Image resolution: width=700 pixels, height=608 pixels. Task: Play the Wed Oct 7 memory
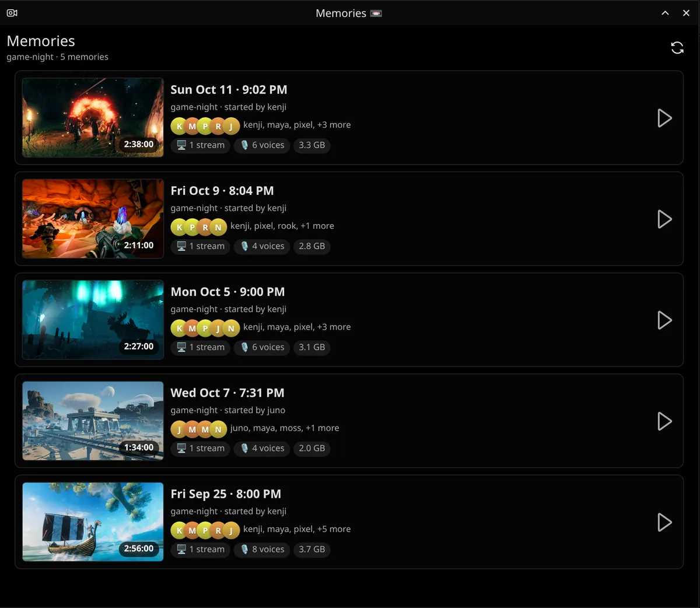tap(664, 421)
